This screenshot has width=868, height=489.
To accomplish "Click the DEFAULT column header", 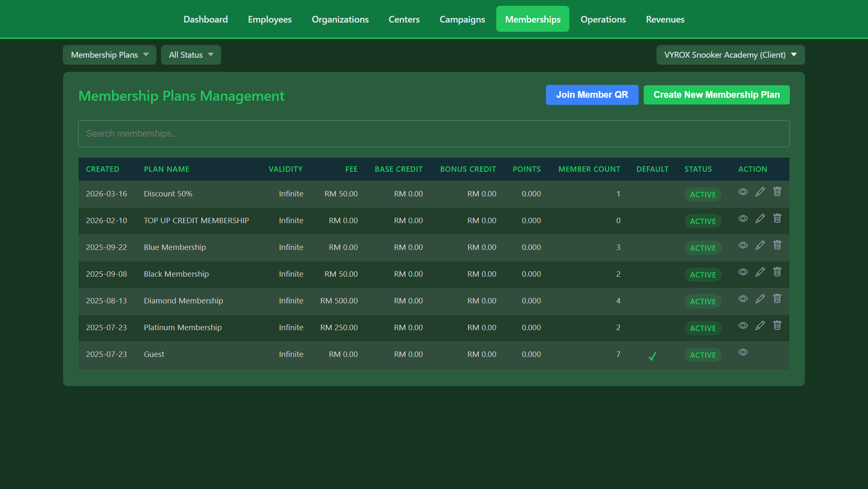I will (652, 169).
